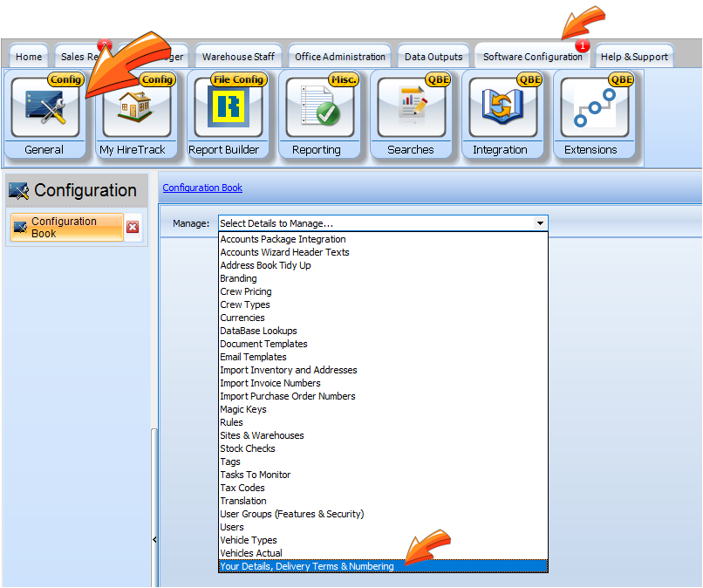Choose Your Details, Delivery Terms & Numbering

click(x=307, y=566)
